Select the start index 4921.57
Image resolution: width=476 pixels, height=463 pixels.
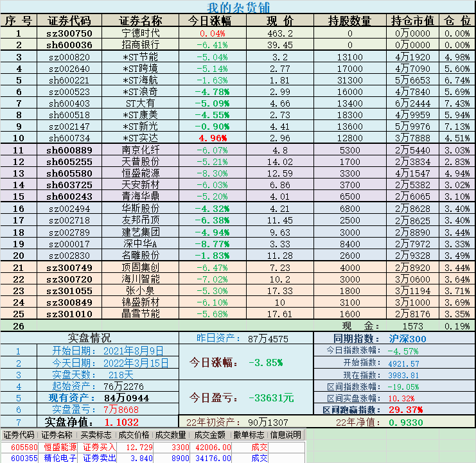coord(404,363)
